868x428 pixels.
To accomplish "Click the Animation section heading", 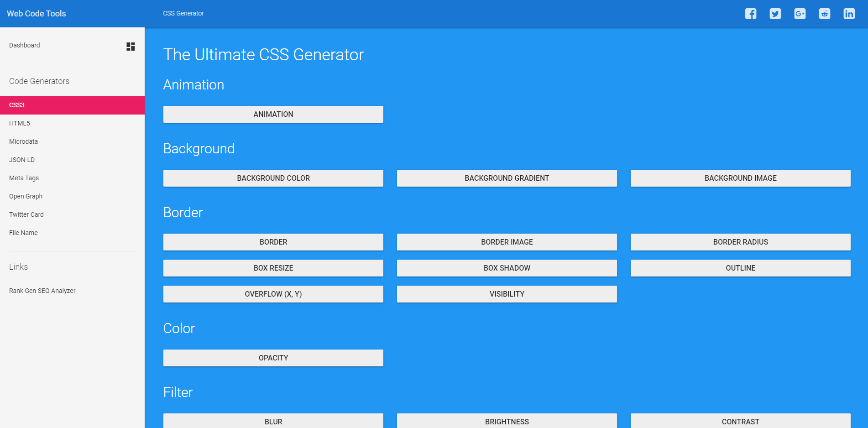I will tap(194, 85).
